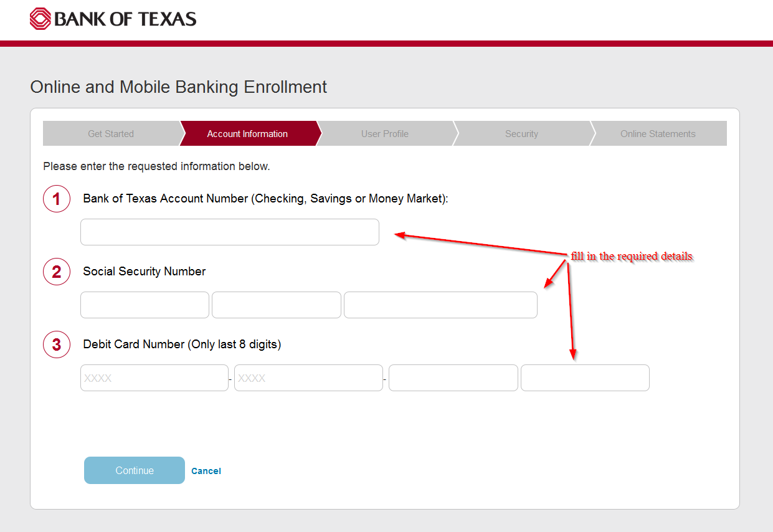This screenshot has width=773, height=532.
Task: Open the Online Statements step tab
Action: tap(658, 133)
